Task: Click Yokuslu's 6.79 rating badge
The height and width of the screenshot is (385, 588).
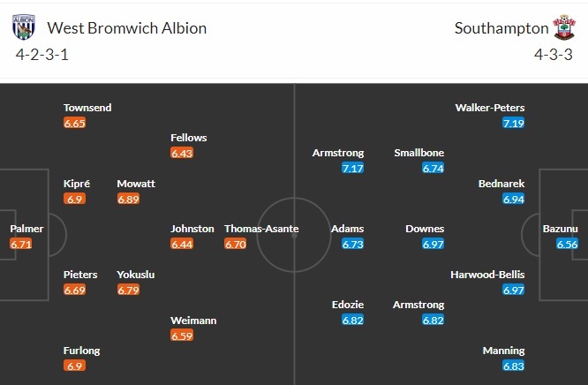Action: [129, 290]
